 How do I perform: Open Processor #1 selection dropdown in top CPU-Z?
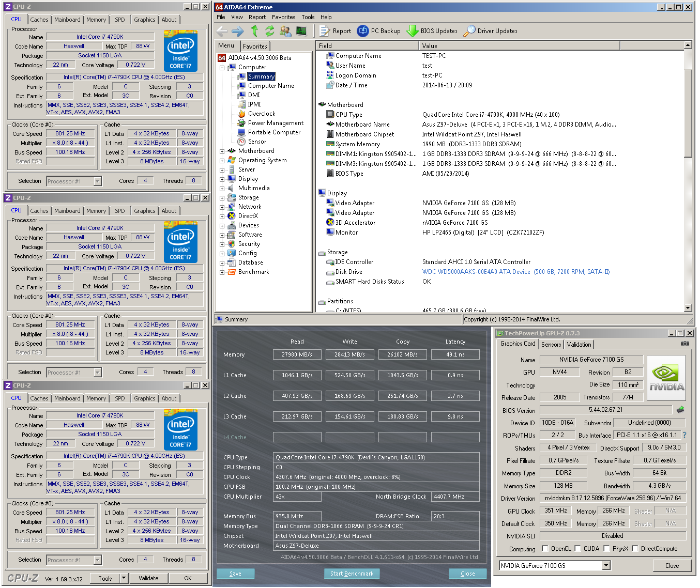pos(97,181)
